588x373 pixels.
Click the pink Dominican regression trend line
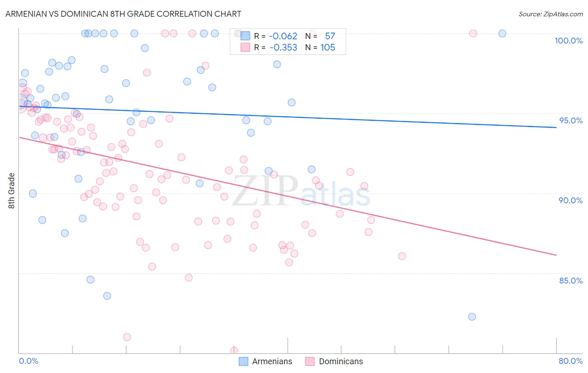287,196
